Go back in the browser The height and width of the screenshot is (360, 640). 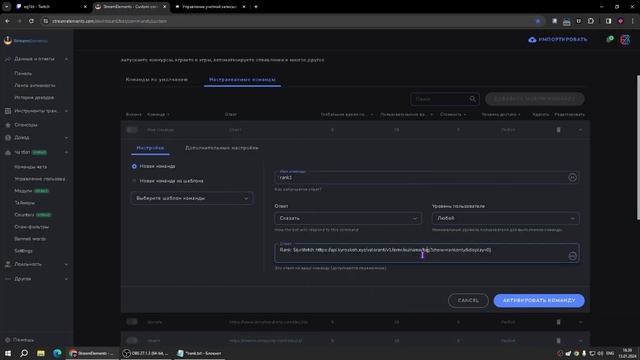coord(8,21)
